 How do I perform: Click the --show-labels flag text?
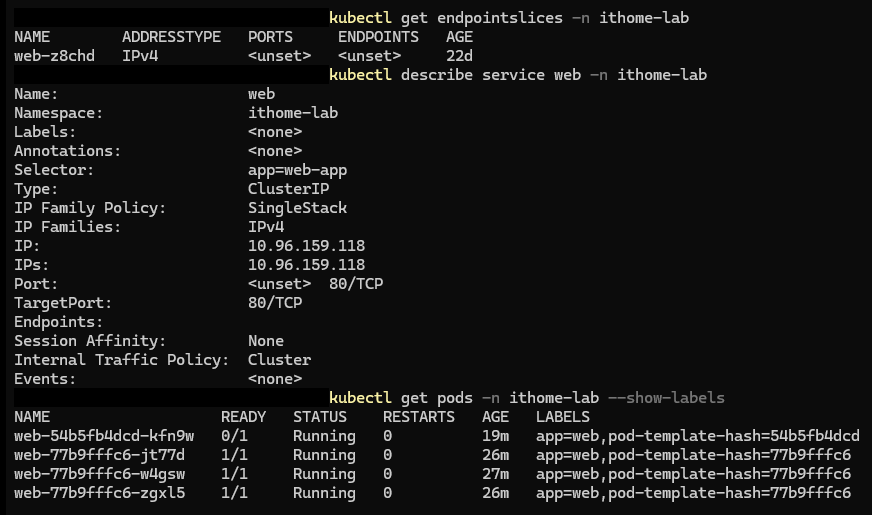[666, 398]
